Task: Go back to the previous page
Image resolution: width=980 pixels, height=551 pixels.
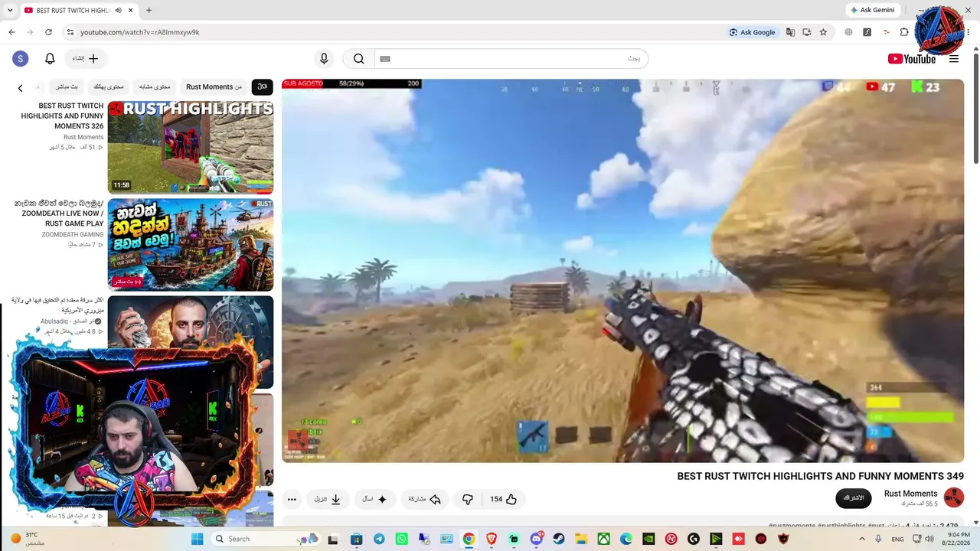Action: tap(11, 32)
